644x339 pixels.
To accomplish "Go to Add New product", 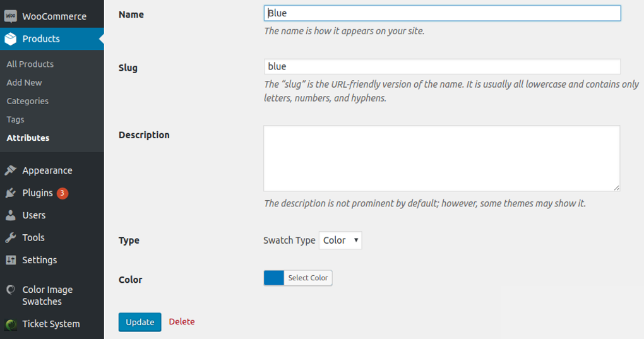I will pos(24,83).
